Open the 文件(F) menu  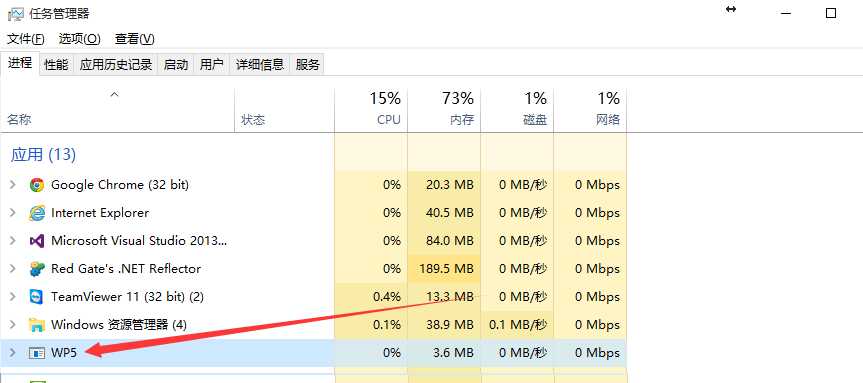tap(26, 39)
